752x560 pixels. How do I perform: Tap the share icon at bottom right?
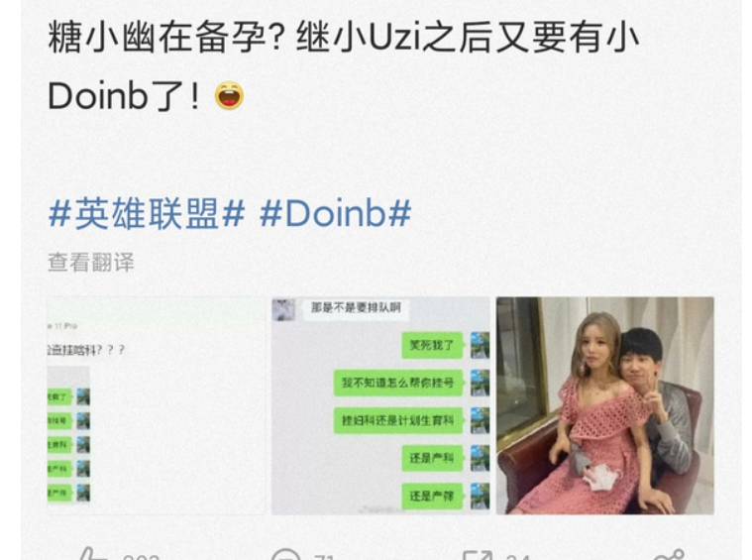point(670,555)
